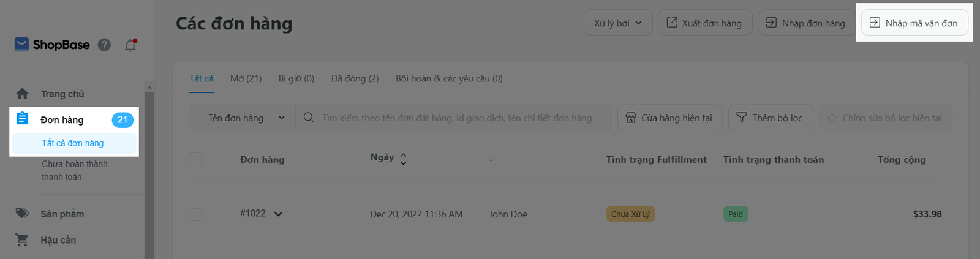Image resolution: width=980 pixels, height=259 pixels.
Task: Switch to the Đã đóng (2) tab
Action: [355, 78]
